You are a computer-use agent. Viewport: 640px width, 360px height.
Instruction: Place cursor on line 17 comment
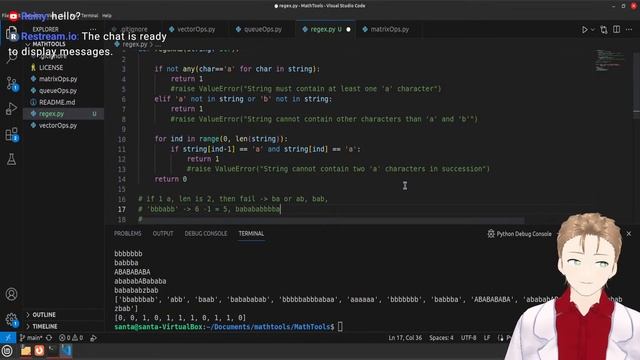pos(209,209)
